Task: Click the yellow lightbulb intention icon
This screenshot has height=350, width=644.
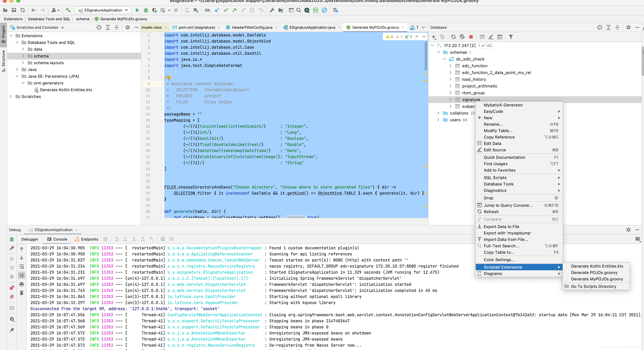Action: (x=169, y=78)
